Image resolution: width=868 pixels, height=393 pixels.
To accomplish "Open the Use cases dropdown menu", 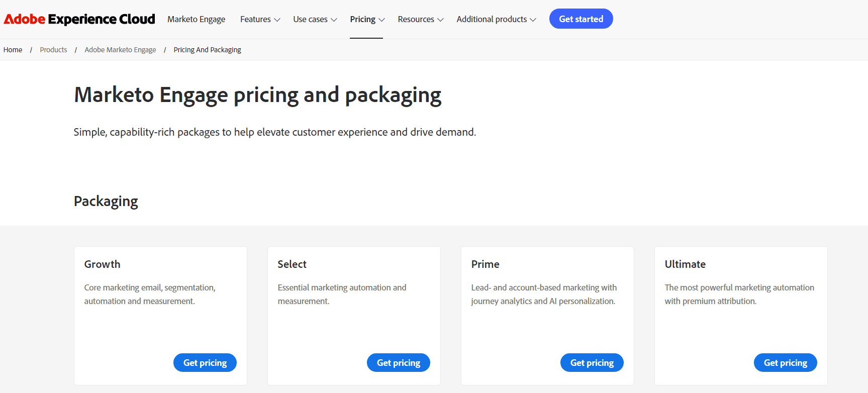I will click(x=315, y=19).
